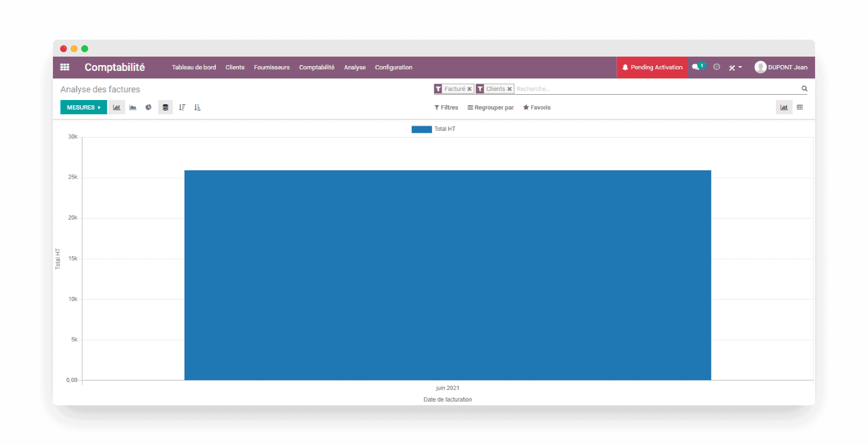Viewport: 868px width, 445px height.
Task: Click the 'juin 2021' axis label
Action: click(x=448, y=388)
